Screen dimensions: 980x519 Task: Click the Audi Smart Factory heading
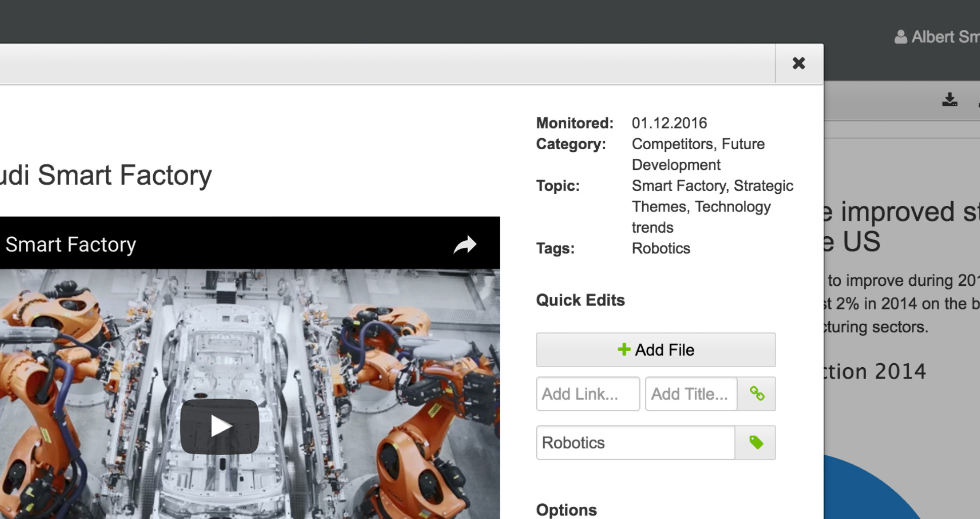[x=106, y=175]
